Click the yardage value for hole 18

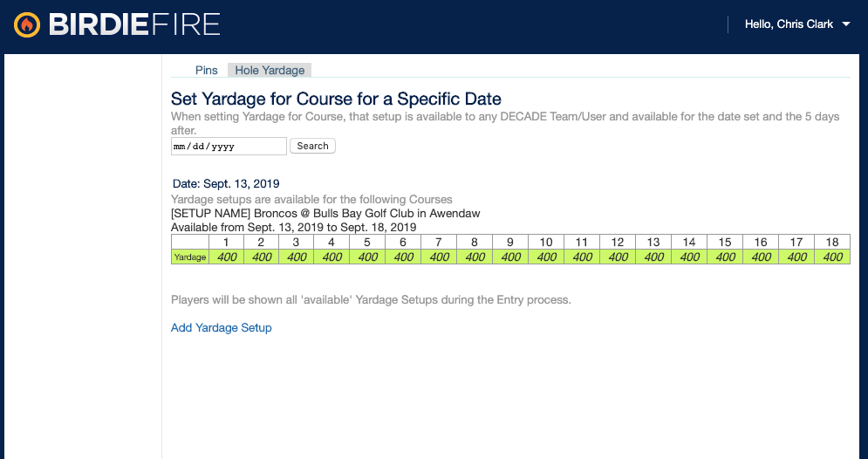pos(832,257)
